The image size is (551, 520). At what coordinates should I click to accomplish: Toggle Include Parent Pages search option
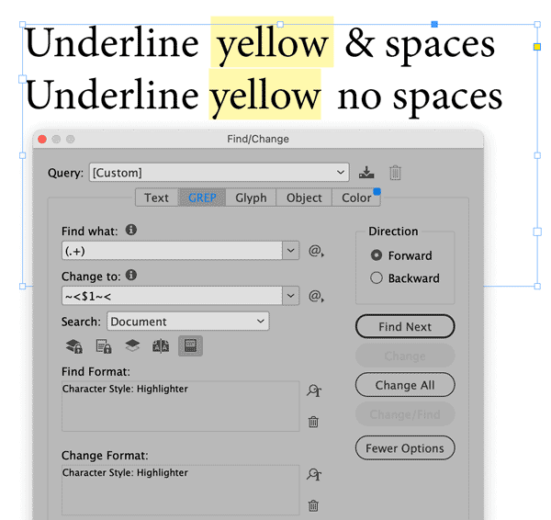click(x=161, y=346)
